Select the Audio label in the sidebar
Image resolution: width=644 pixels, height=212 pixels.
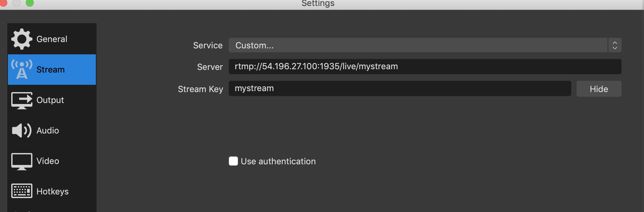(x=48, y=131)
